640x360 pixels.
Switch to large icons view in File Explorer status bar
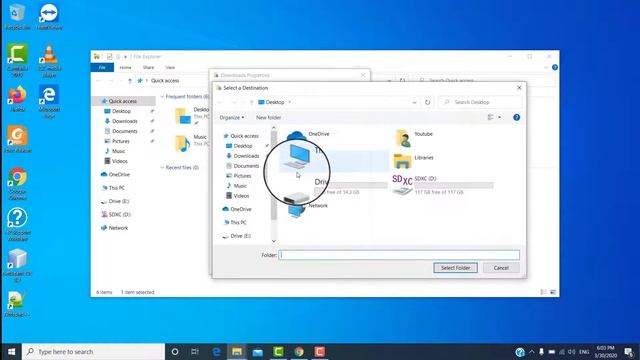click(553, 292)
